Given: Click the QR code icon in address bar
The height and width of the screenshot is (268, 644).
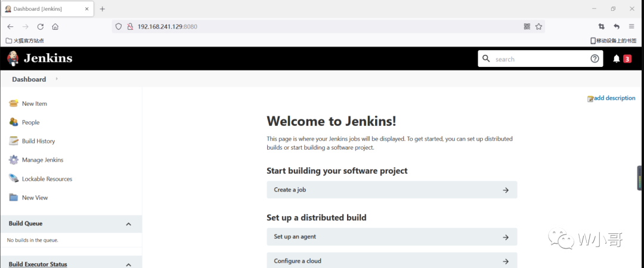Looking at the screenshot, I should point(527,27).
